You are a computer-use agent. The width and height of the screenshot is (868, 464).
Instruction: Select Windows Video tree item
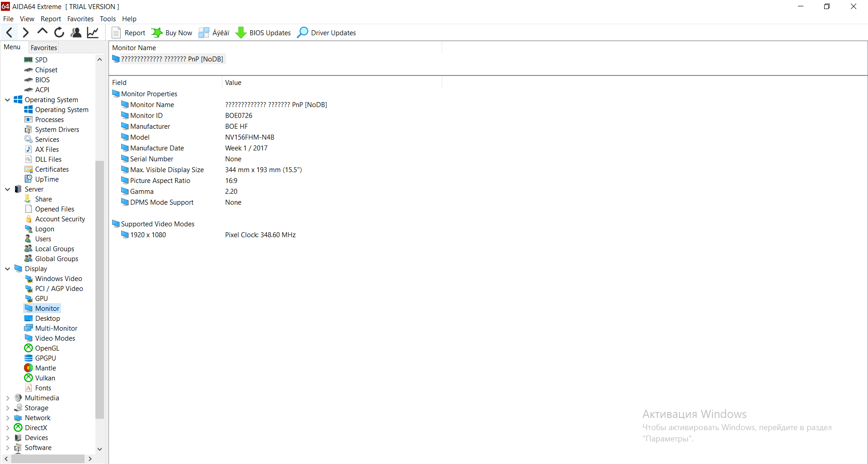(x=53, y=279)
